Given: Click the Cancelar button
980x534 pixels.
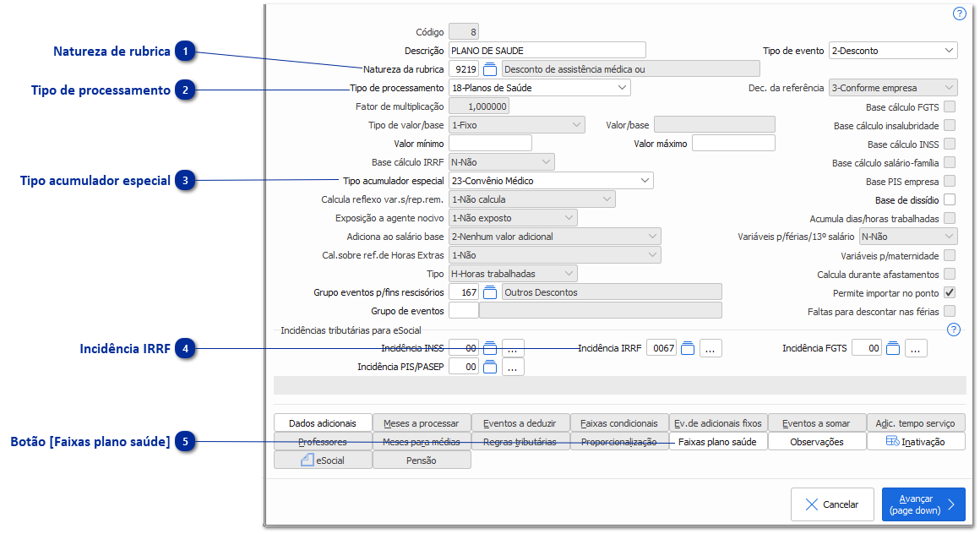Looking at the screenshot, I should point(832,504).
